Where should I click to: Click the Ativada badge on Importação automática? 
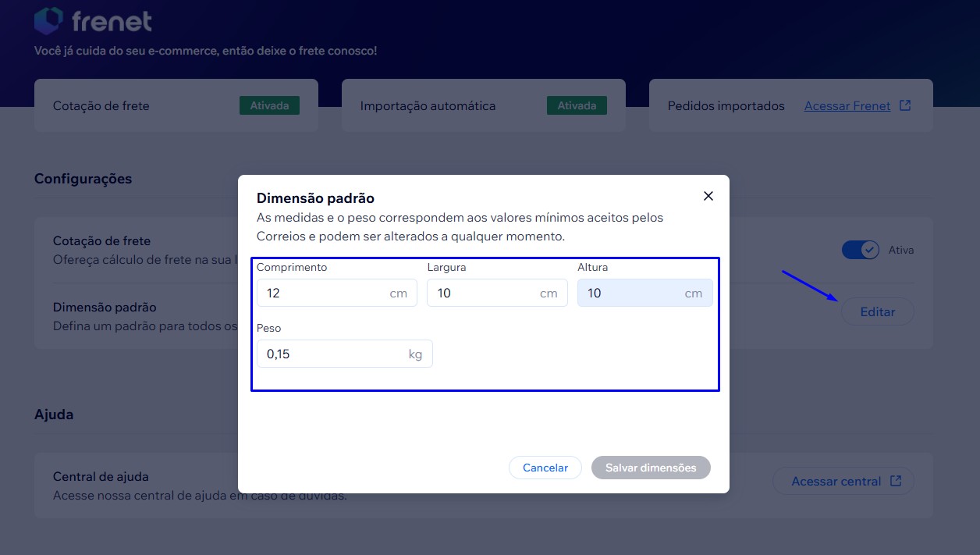tap(577, 105)
